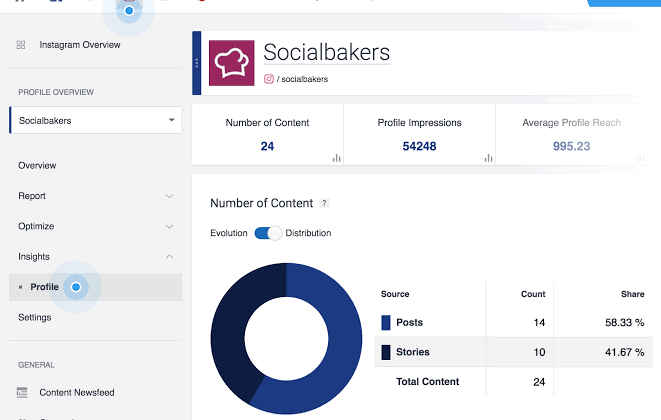Click the Socialbakers profile title
Screen dimensions: 661x420
pyautogui.click(x=327, y=52)
